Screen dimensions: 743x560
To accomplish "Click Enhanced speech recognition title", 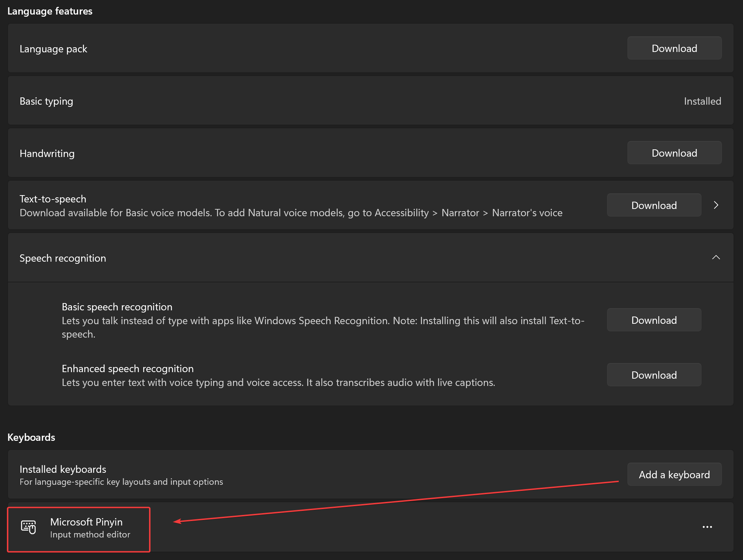I will click(x=128, y=368).
